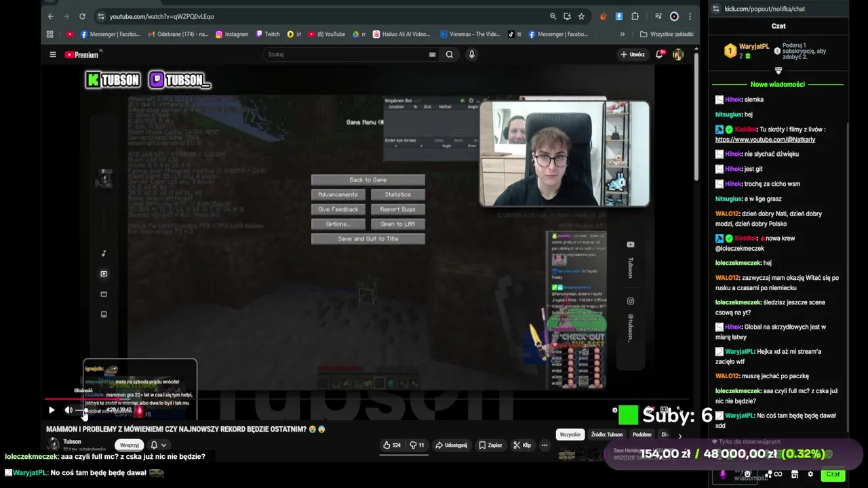Open the Tubson channel avatar

coord(54,445)
